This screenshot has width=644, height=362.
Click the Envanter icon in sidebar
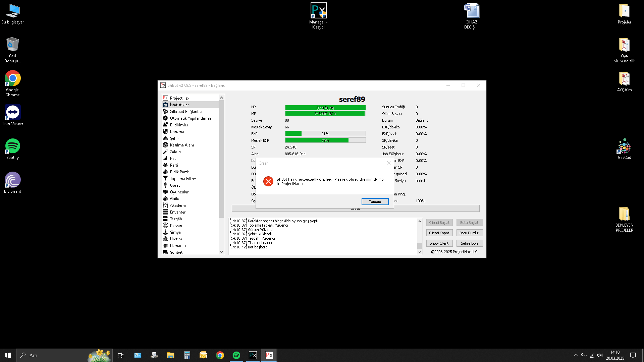(165, 212)
